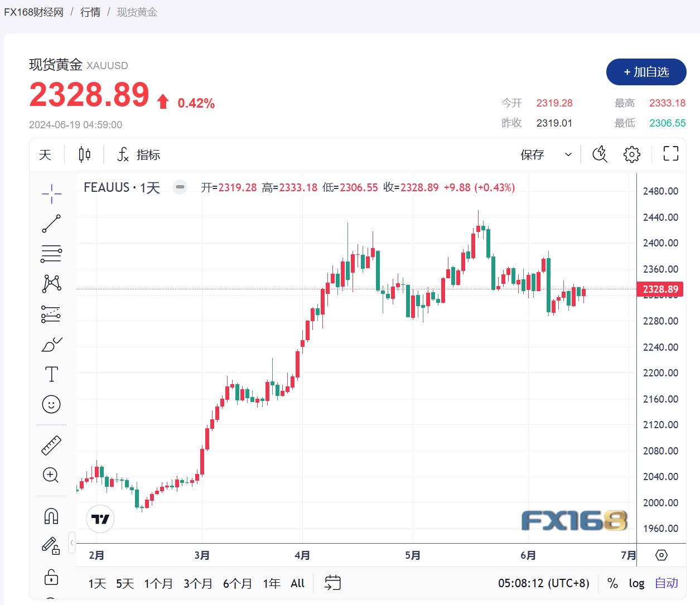This screenshot has height=605, width=700.
Task: Open the emoji sticker tool
Action: click(x=51, y=404)
